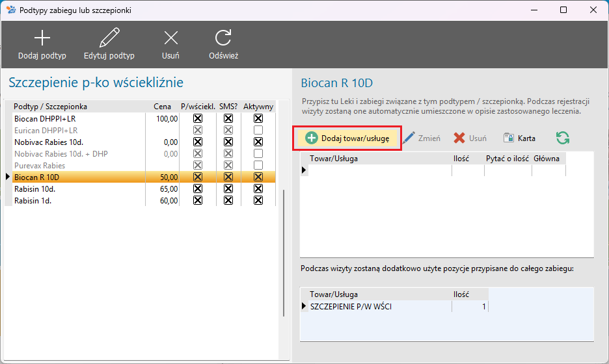Select the Purevax Rabies row
The image size is (609, 364).
click(144, 165)
